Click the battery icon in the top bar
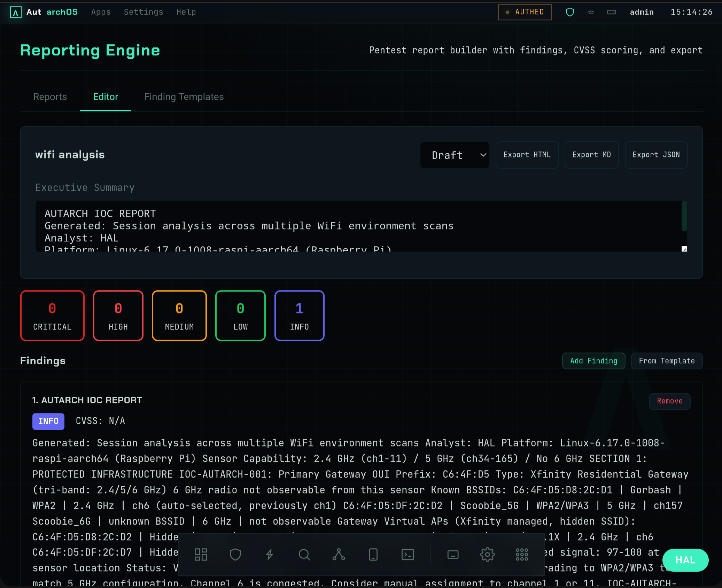 tap(612, 12)
